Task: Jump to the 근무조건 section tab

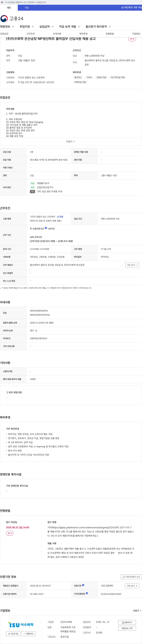Action: tap(31, 34)
